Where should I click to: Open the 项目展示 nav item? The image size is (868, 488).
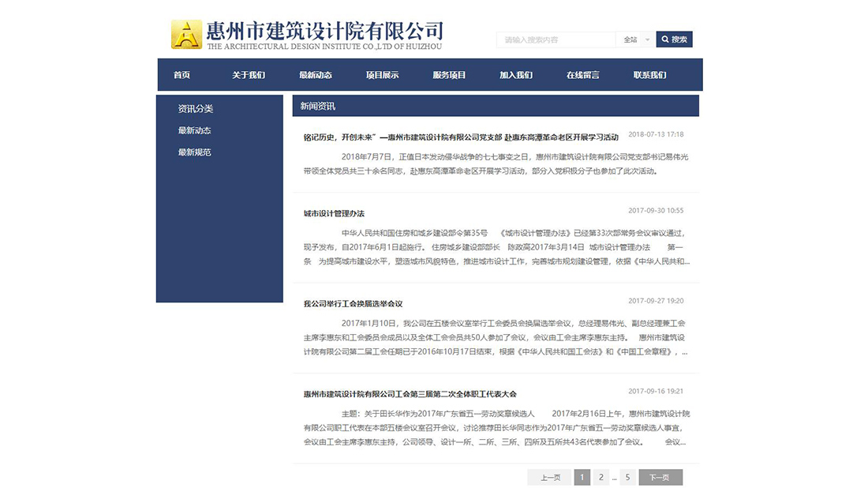[383, 75]
